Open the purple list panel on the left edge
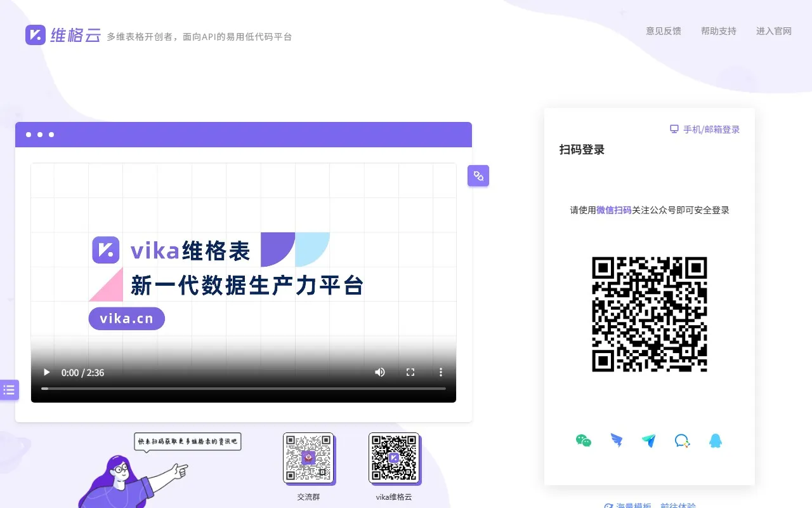Screen dimensions: 812x508 tap(9, 390)
